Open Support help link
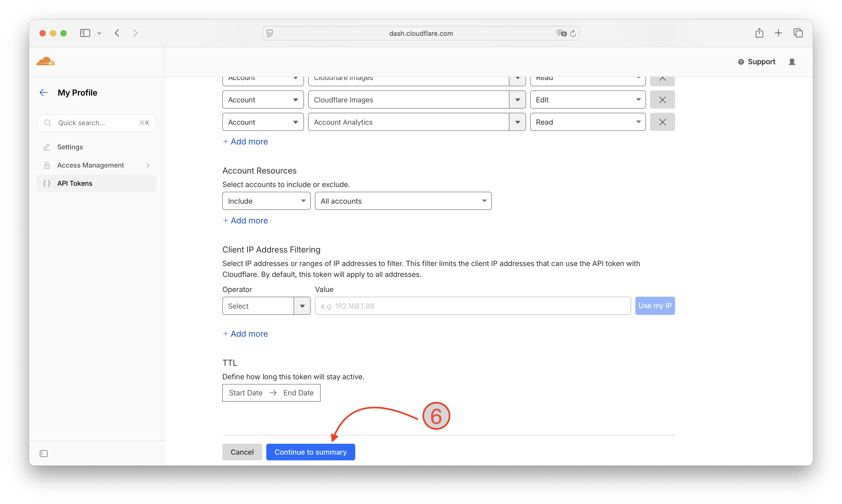The height and width of the screenshot is (504, 842). point(757,62)
